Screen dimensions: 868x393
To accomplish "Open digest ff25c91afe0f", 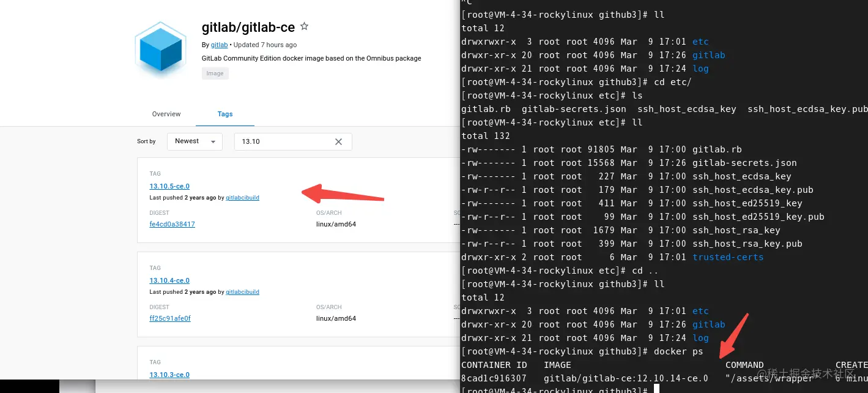I will coord(170,318).
